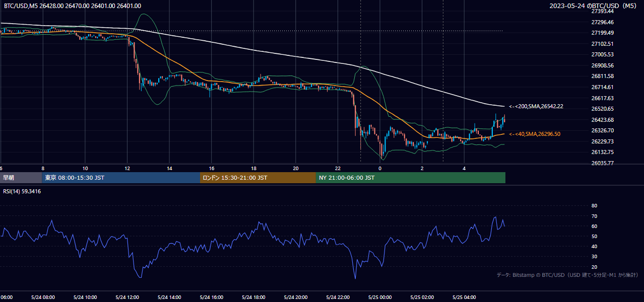
Task: Click the 2023-05-24 のBTC/USD（M5）chart title
Action: click(594, 6)
